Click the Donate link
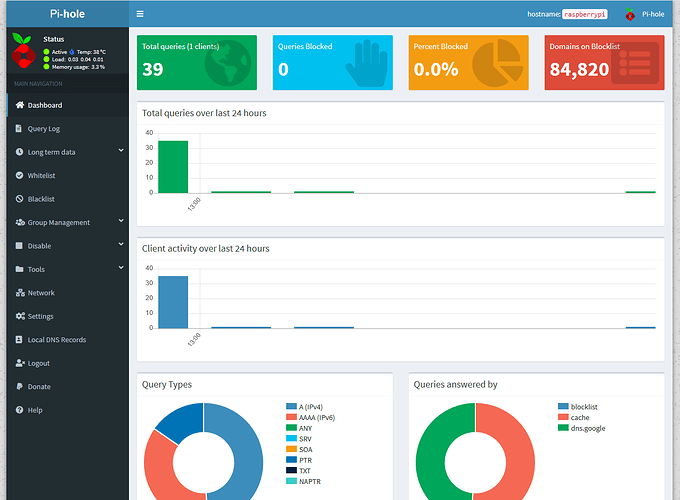Image resolution: width=680 pixels, height=500 pixels. 68,386
